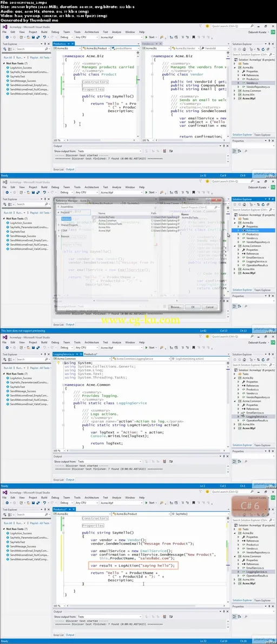Click Cancel in the Reference Manager dialog

pyautogui.click(x=209, y=307)
